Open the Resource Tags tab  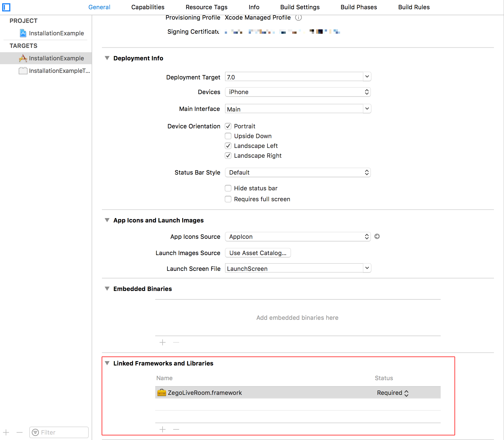pyautogui.click(x=207, y=7)
